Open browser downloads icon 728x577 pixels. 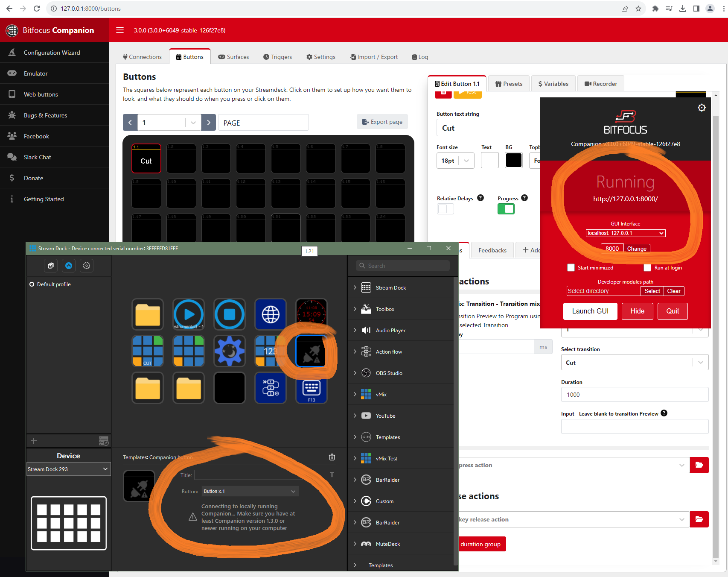683,9
